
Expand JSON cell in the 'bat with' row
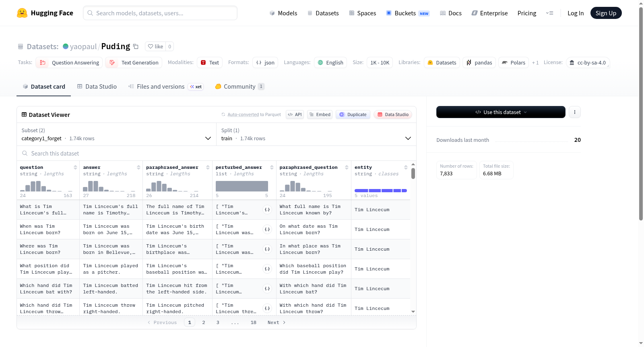[x=267, y=289]
